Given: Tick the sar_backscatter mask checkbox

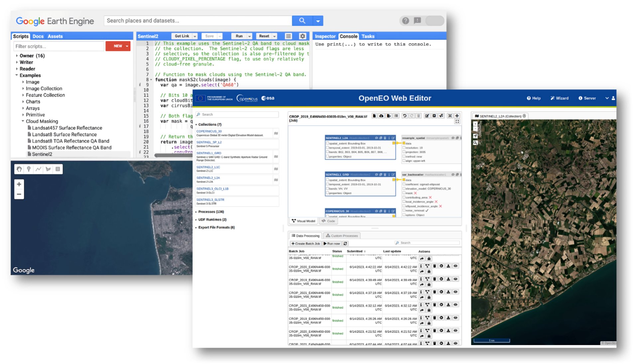Looking at the screenshot, I should point(404,193).
